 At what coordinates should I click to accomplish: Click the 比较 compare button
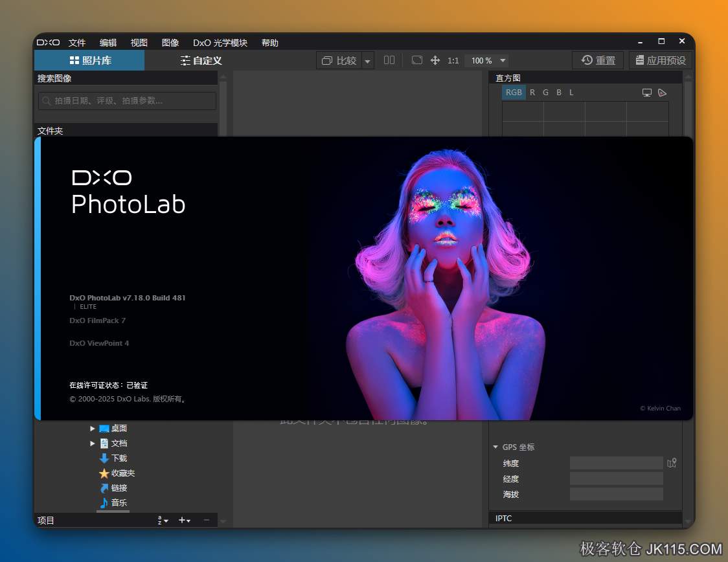[339, 60]
